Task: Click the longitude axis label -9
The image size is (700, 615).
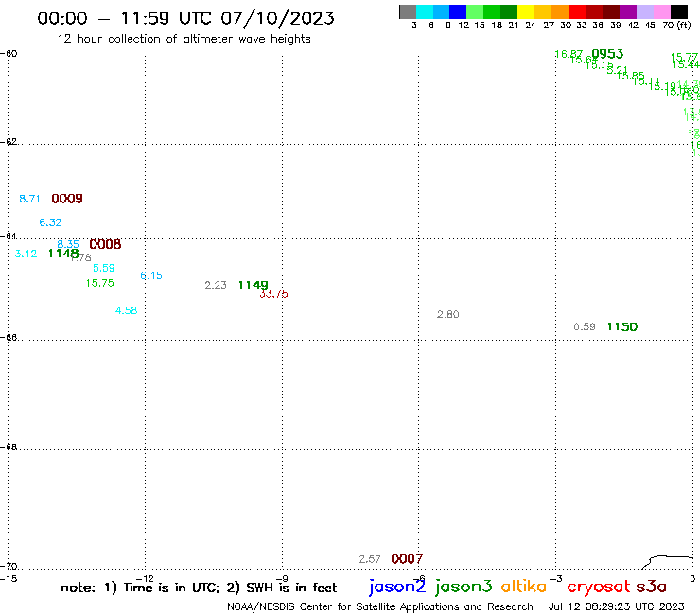Action: point(282,579)
